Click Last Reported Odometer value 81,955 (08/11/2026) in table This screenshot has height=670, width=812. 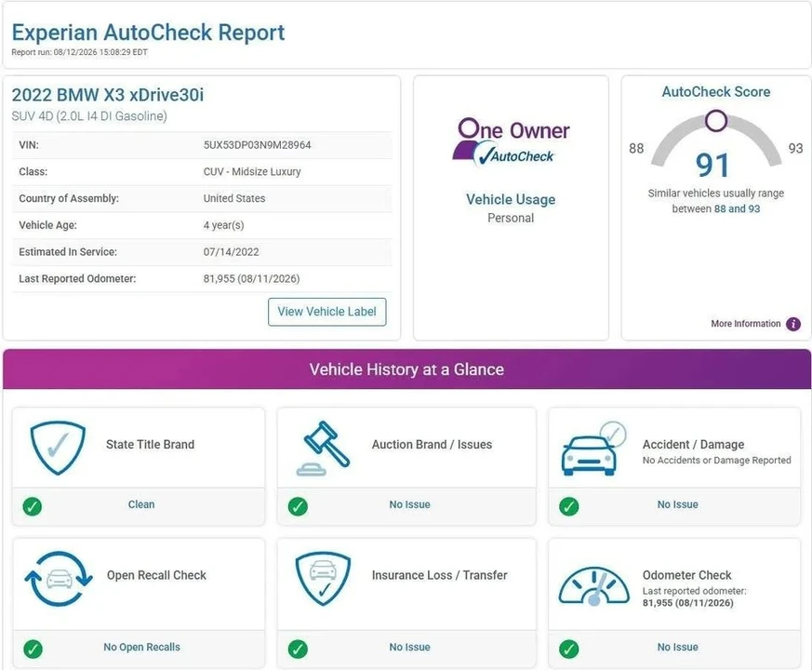coord(251,279)
